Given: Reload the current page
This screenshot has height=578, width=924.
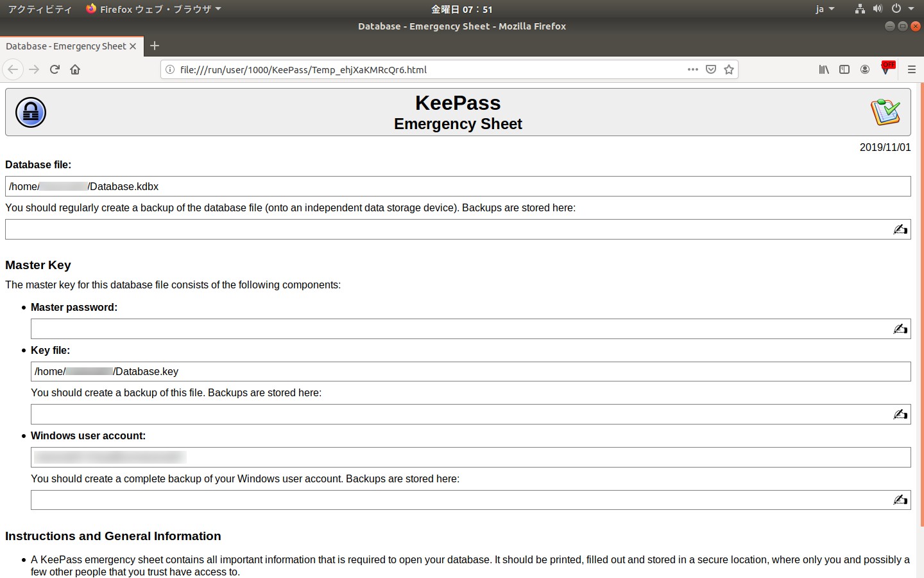Looking at the screenshot, I should click(55, 69).
